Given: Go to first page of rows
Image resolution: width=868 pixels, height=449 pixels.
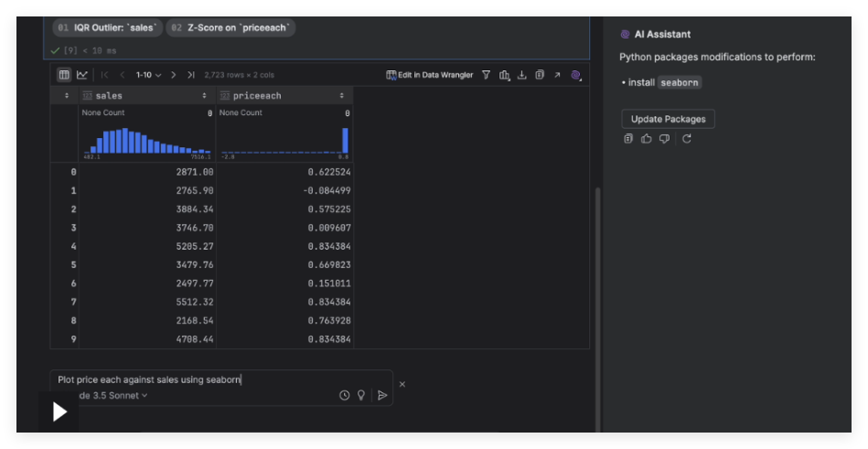Looking at the screenshot, I should [x=104, y=75].
